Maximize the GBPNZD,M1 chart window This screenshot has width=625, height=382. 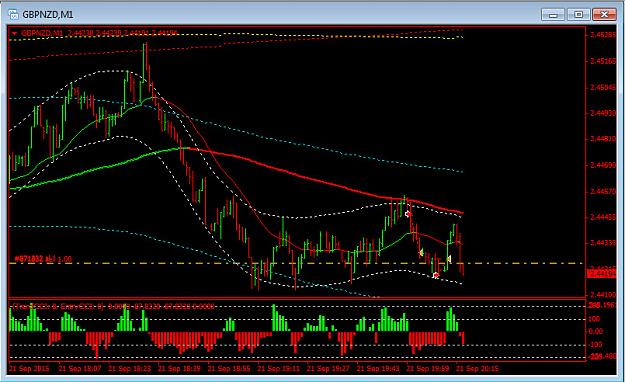pyautogui.click(x=578, y=15)
